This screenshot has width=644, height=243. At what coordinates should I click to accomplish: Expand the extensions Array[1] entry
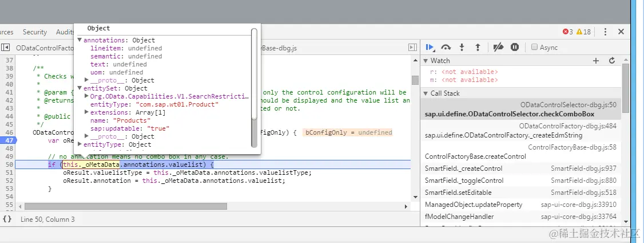pos(87,112)
